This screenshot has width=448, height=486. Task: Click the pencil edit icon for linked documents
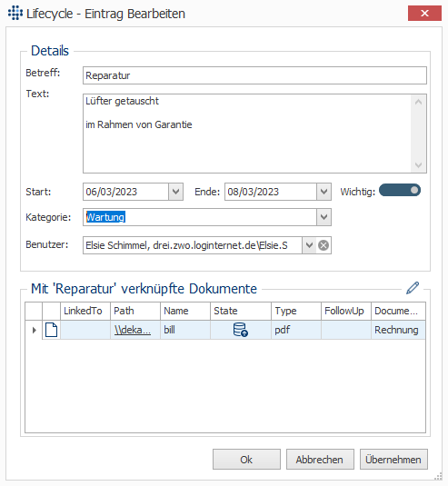tap(413, 288)
